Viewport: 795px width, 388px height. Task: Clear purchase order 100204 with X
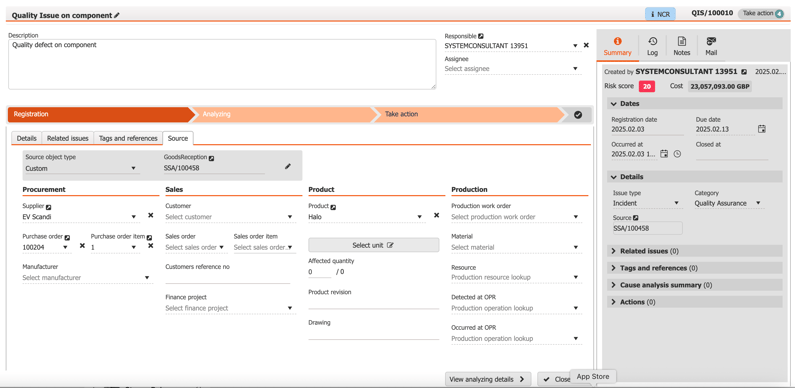click(82, 246)
